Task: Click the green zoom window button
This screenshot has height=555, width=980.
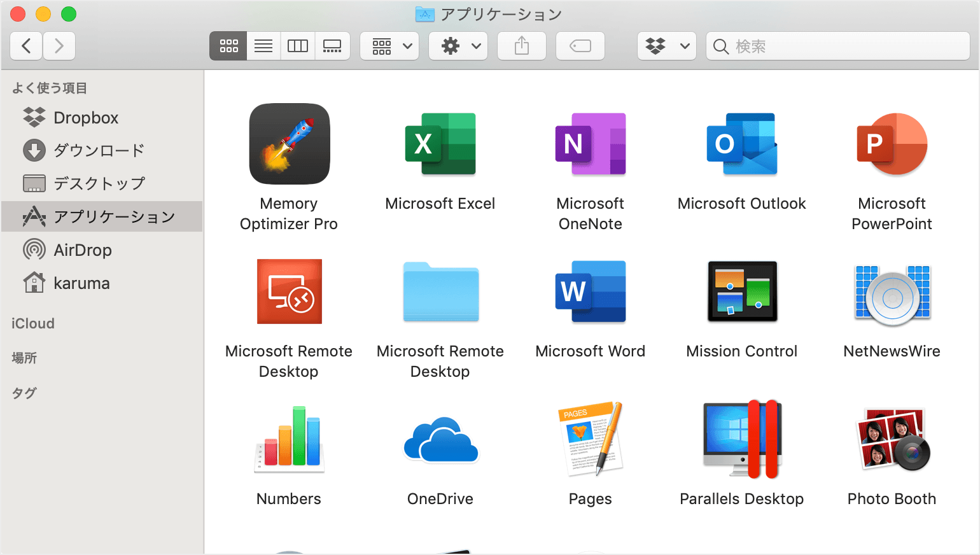Action: [69, 14]
